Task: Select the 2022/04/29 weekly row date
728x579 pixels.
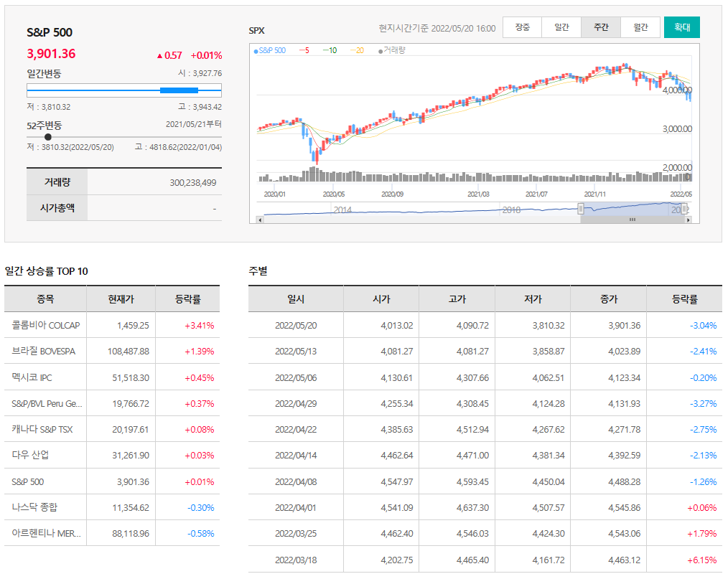Action: [x=296, y=404]
